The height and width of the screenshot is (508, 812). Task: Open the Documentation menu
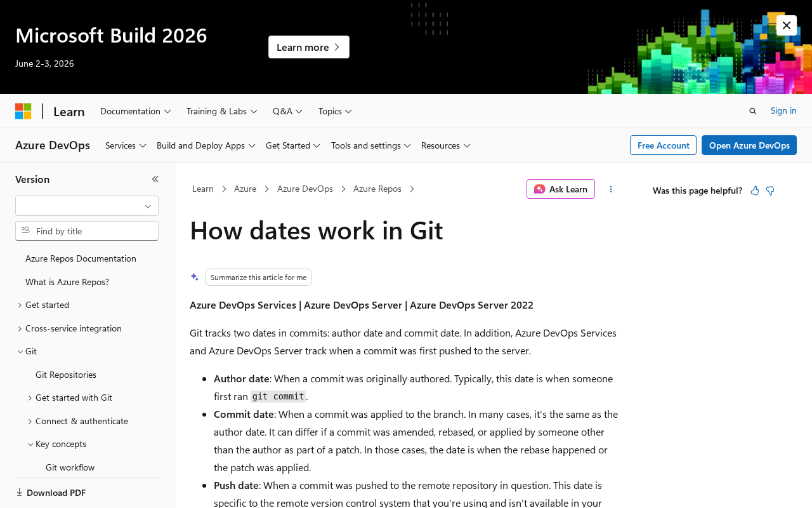point(136,111)
